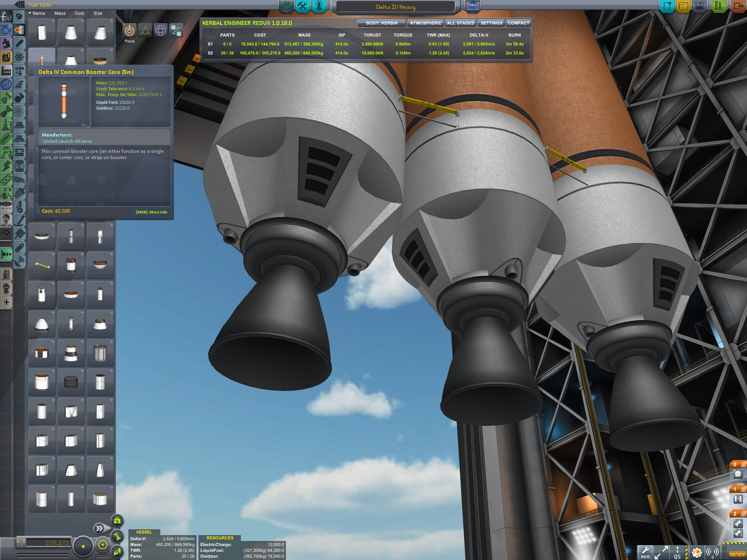Open the Engines part category

(19, 44)
